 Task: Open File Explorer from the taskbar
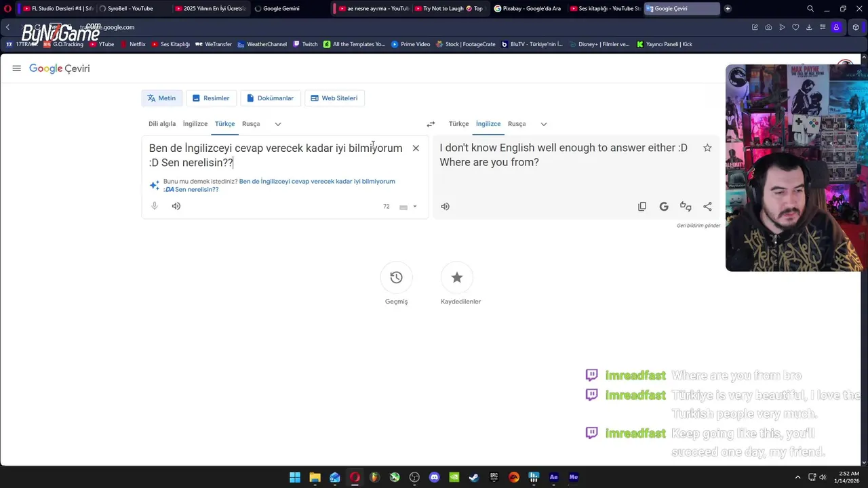coord(315,477)
